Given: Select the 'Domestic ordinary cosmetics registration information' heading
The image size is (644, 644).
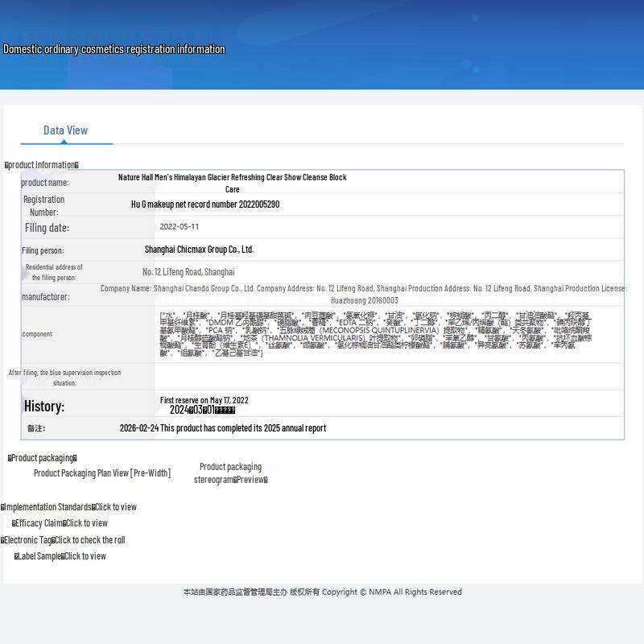Looking at the screenshot, I should [x=114, y=49].
